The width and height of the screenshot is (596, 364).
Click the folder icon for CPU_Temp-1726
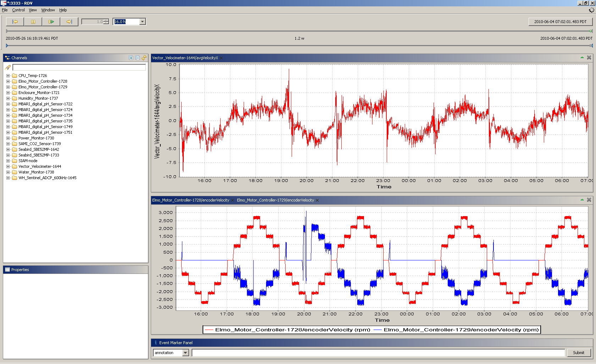pyautogui.click(x=15, y=76)
